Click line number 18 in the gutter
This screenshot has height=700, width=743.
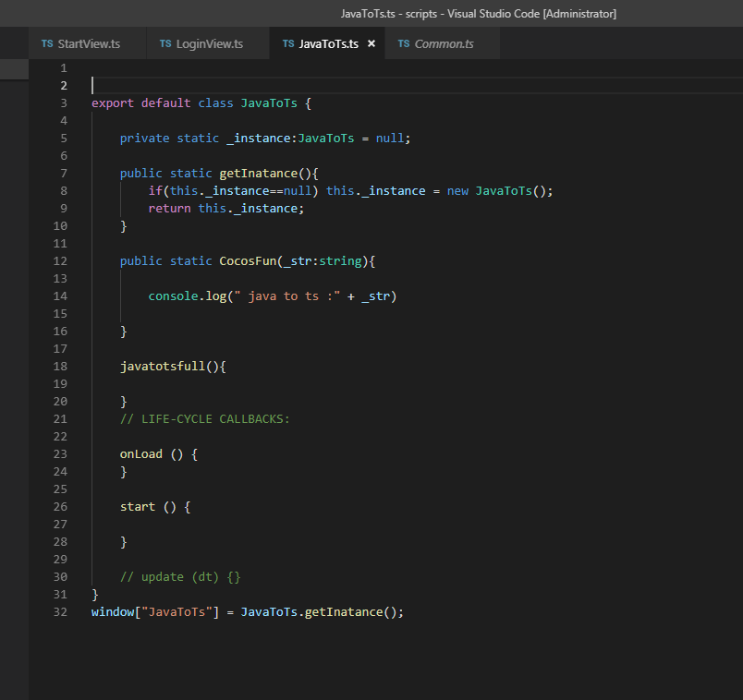pos(61,367)
